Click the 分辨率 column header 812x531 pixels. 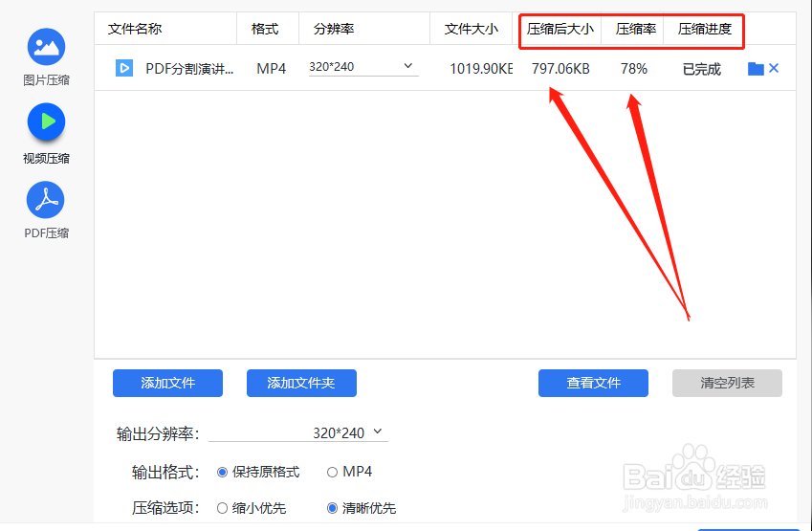[x=334, y=29]
